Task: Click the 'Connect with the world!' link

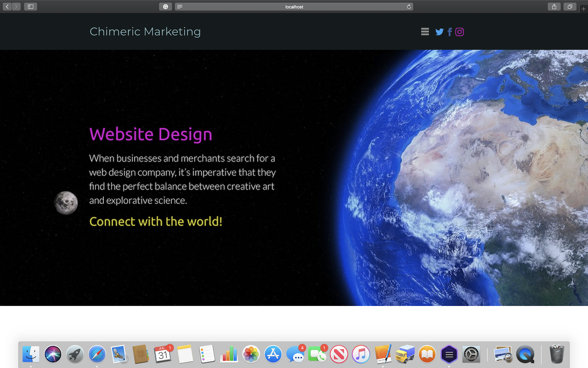Action: (x=156, y=222)
